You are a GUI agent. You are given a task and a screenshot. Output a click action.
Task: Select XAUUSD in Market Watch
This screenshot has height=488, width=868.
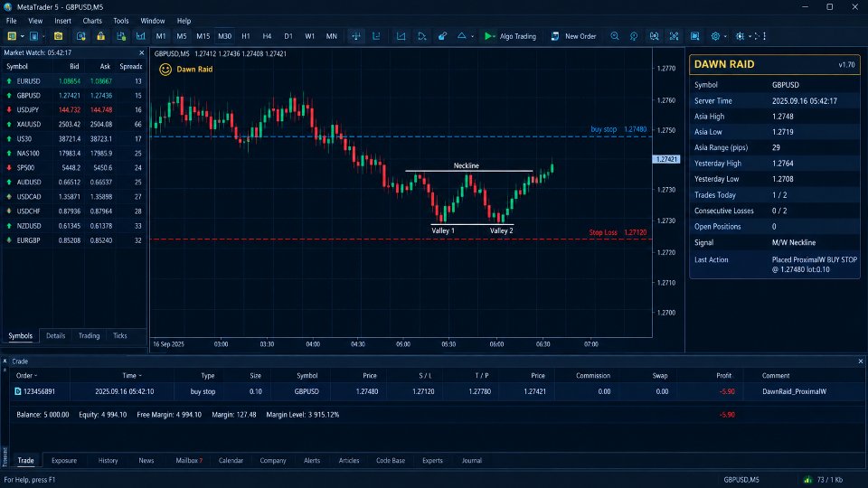(x=73, y=124)
